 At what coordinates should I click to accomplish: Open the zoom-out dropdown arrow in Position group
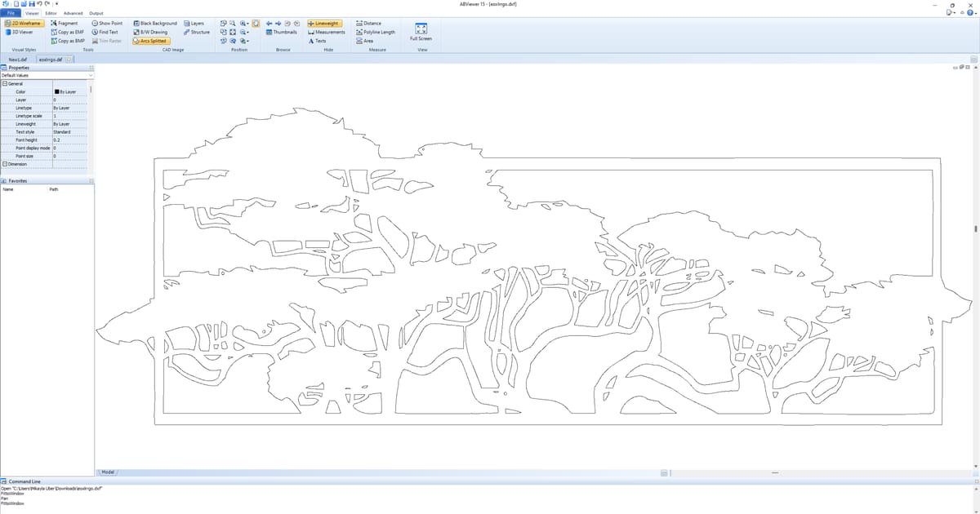(247, 32)
